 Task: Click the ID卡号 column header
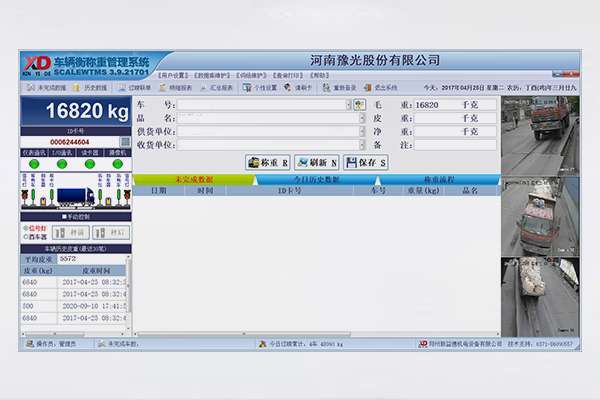click(x=290, y=190)
